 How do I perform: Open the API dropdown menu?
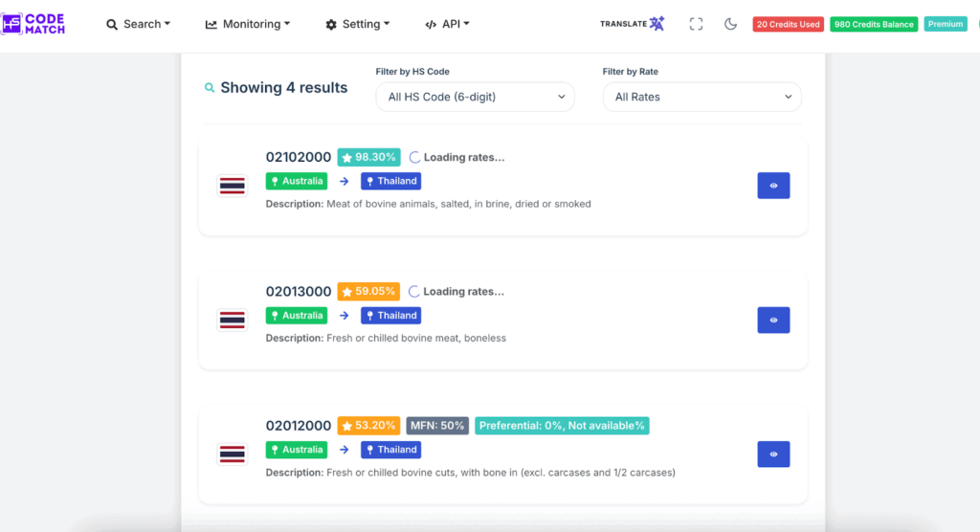[447, 24]
